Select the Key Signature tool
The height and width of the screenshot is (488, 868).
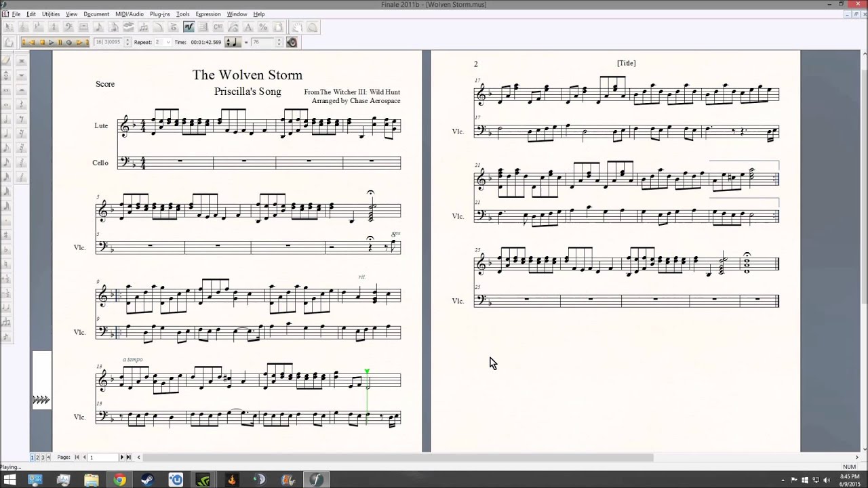[39, 27]
